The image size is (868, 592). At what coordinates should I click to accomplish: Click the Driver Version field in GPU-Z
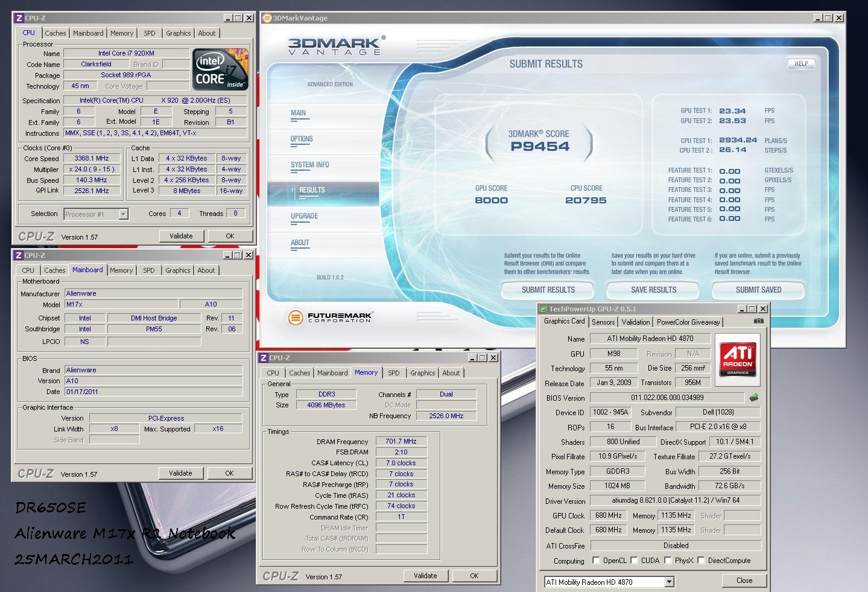675,501
